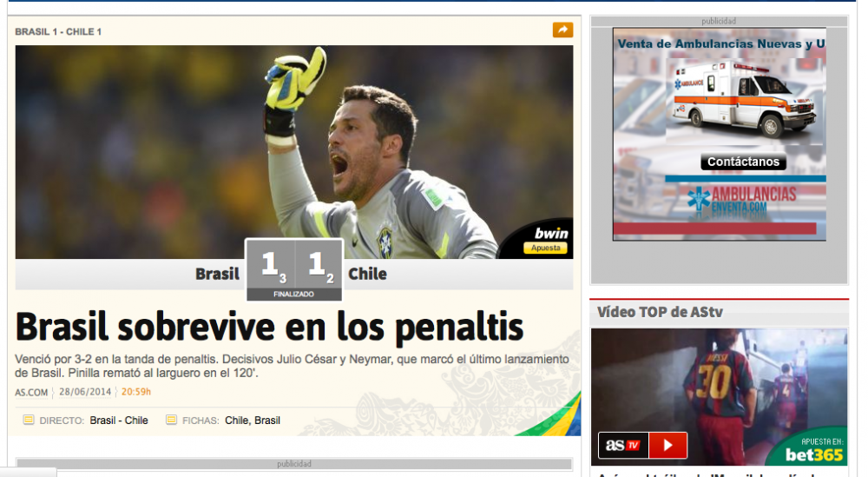Click the 'Venta de Ambulancias Nuevas' ad title
The width and height of the screenshot is (868, 477).
pos(720,43)
